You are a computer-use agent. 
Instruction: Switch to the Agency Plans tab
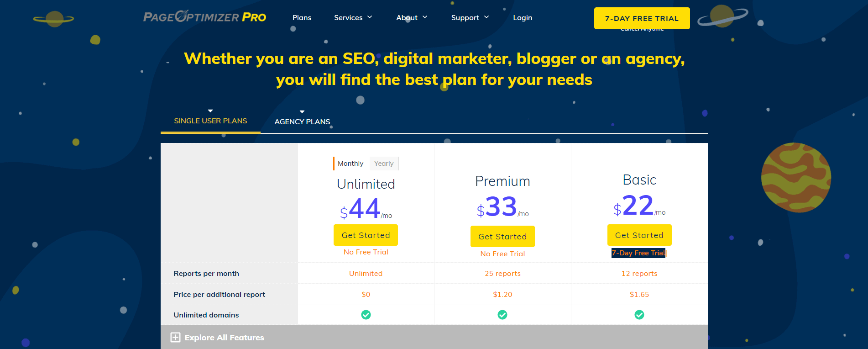click(302, 122)
